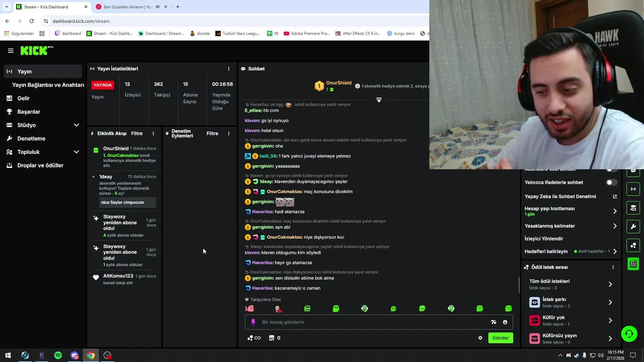Click donate bookmark in bookmarks bar
The image size is (644, 362).
(x=200, y=34)
